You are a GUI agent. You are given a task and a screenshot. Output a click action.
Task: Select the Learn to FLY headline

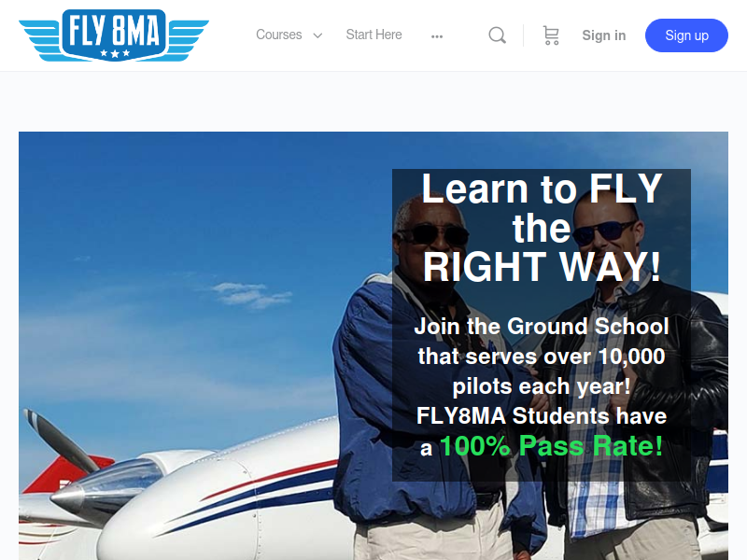[x=542, y=227]
